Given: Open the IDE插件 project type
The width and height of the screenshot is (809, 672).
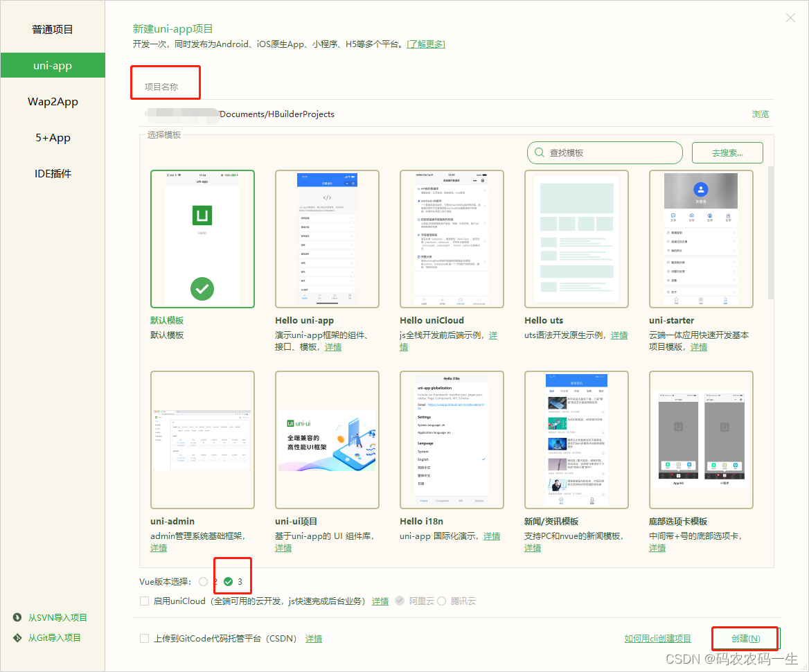Looking at the screenshot, I should tap(53, 174).
